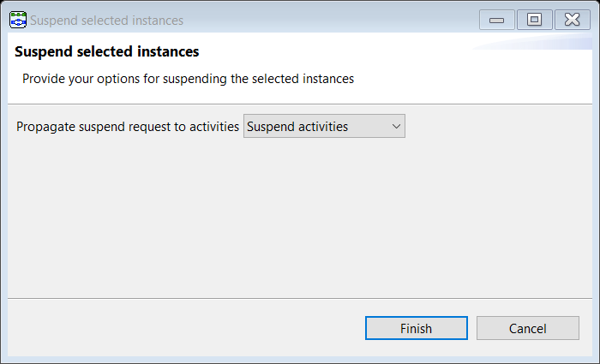The image size is (600, 364).
Task: Click the bold 'Suspend selected instances' heading
Action: (x=107, y=51)
